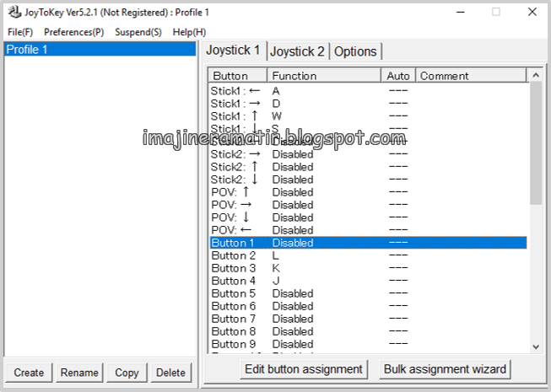Click Edit button assignment
The image size is (551, 392).
click(x=304, y=369)
